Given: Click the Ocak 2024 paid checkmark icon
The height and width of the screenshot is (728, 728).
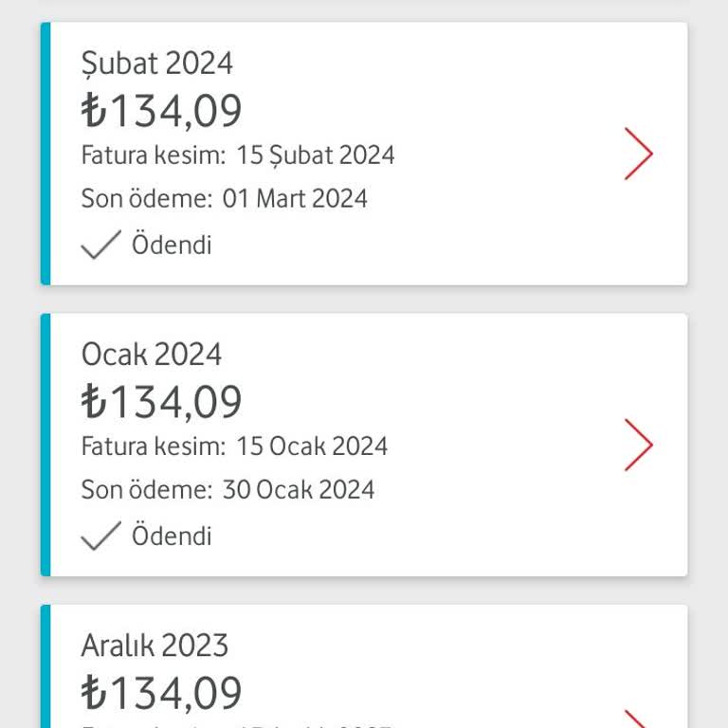Looking at the screenshot, I should coord(100,537).
